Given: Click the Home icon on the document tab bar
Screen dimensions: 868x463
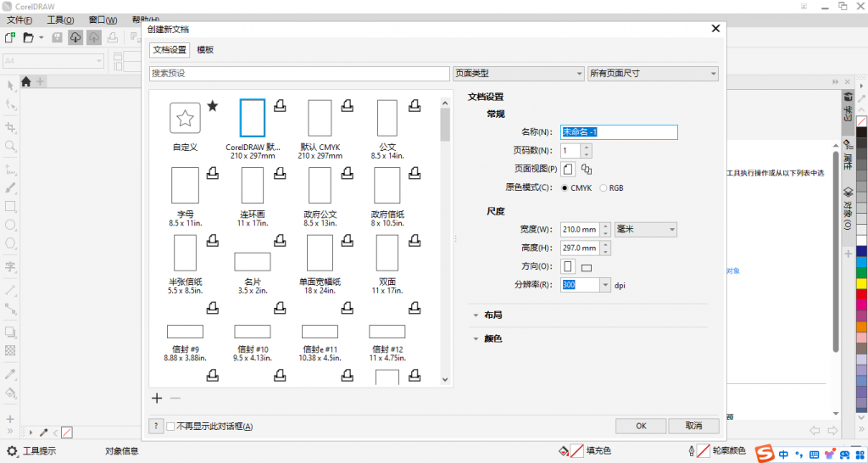Looking at the screenshot, I should tap(25, 81).
